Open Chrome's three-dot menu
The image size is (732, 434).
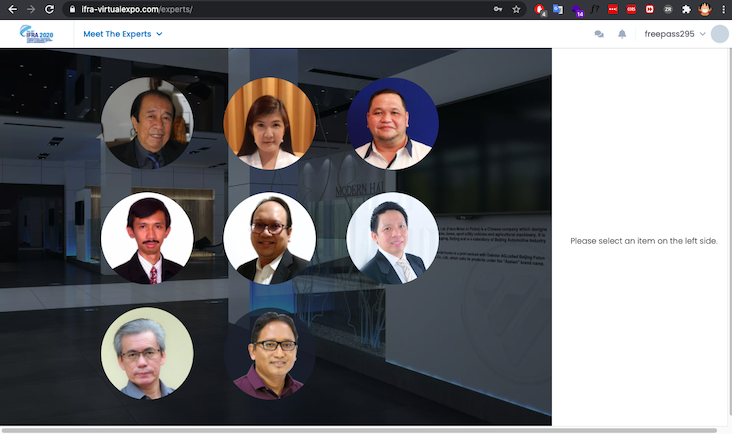(x=723, y=9)
